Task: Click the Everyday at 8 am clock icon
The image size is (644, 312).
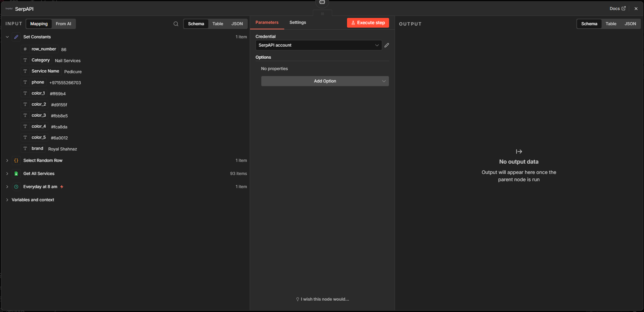Action: 16,187
